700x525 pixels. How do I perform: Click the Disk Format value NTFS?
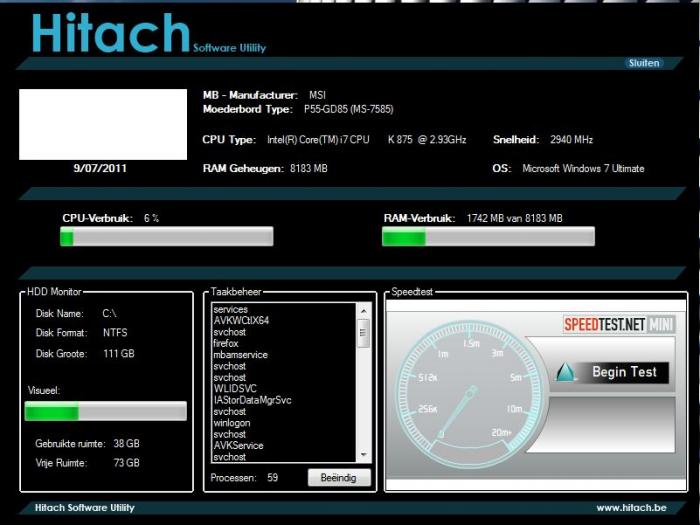115,333
